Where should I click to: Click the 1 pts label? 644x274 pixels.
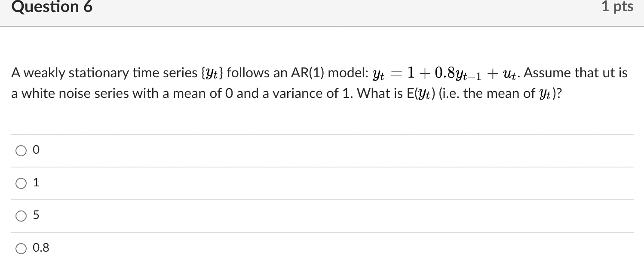tap(618, 6)
